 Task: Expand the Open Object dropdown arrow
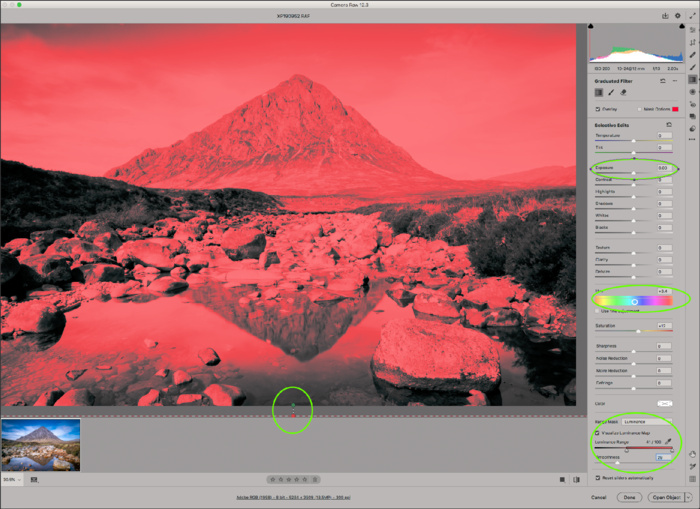[687, 496]
